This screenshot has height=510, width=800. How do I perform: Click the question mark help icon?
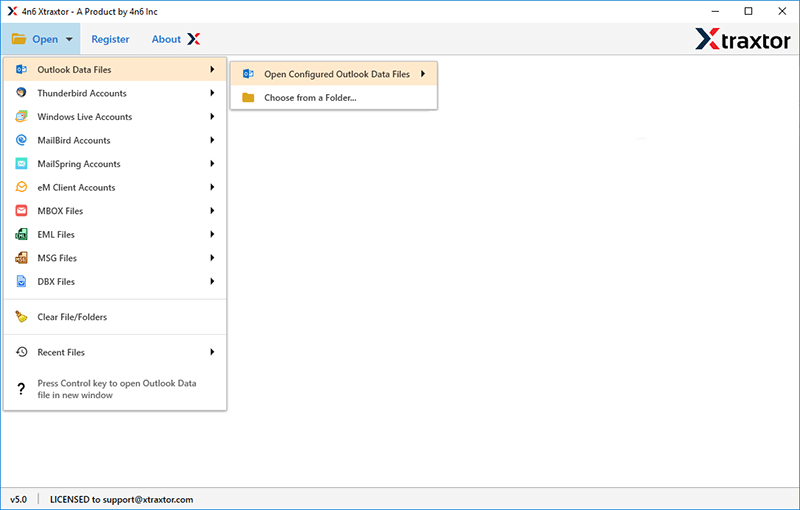click(x=21, y=389)
